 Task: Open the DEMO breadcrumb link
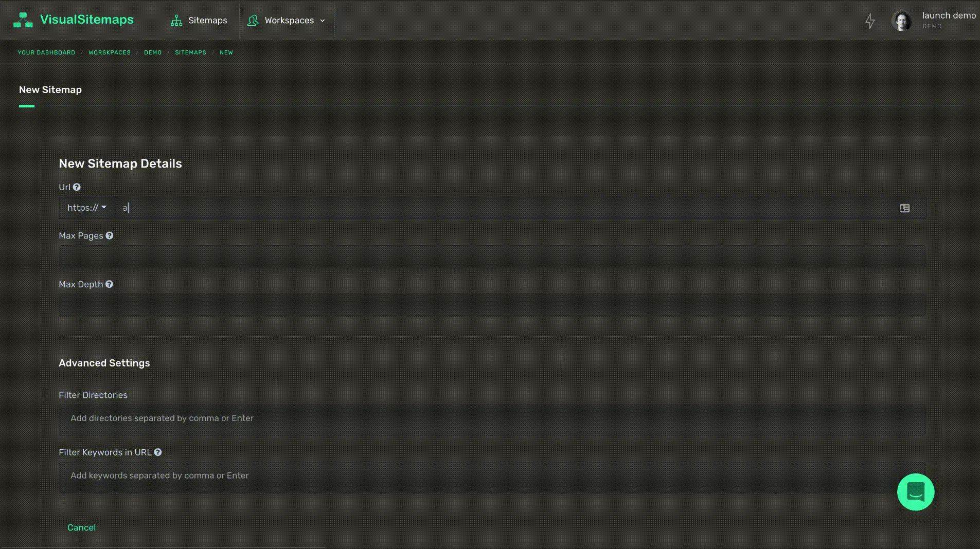click(x=153, y=52)
